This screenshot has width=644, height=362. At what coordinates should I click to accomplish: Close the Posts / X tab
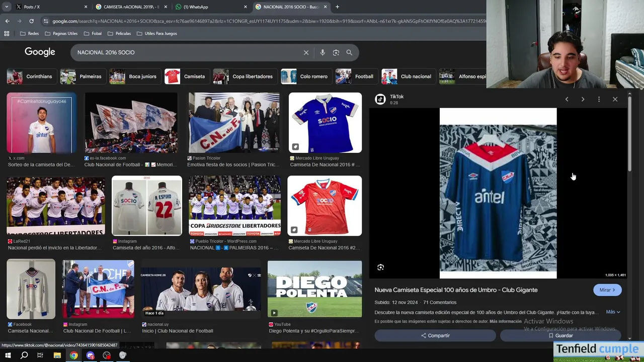click(86, 7)
